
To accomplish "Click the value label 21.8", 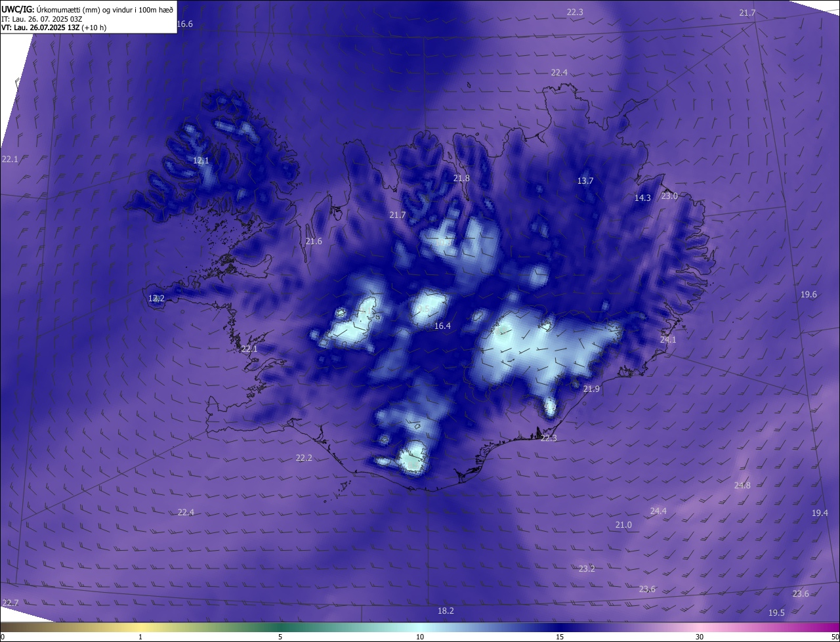I will pyautogui.click(x=462, y=178).
